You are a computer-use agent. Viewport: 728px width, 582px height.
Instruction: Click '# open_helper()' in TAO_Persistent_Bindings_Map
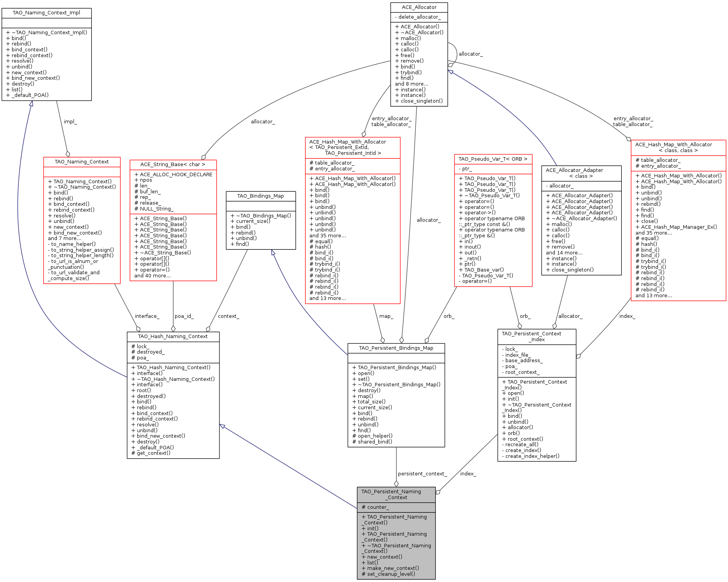coord(372,436)
